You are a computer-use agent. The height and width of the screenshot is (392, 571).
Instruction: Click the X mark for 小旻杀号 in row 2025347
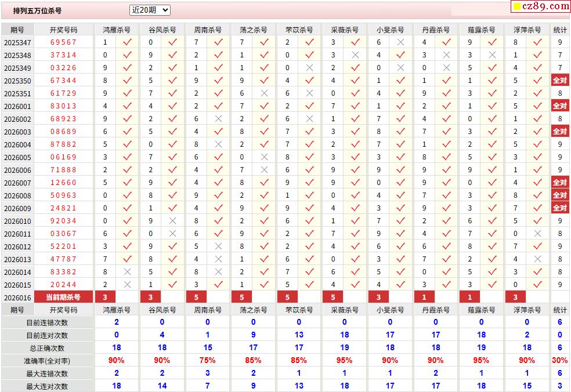point(400,42)
